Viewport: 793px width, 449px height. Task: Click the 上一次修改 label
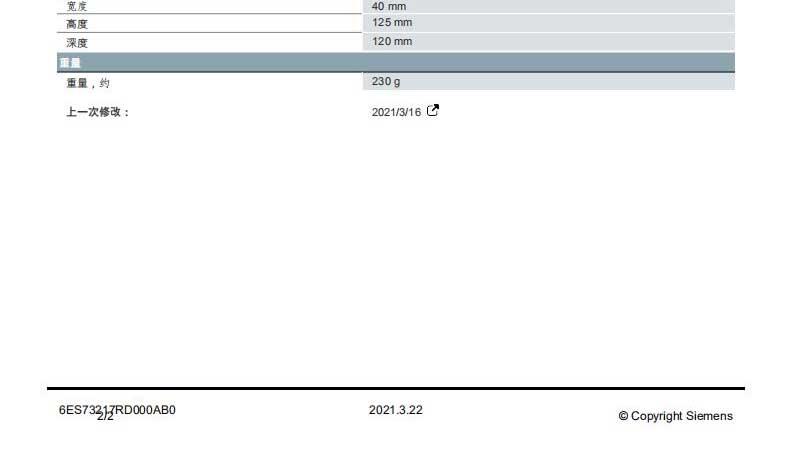click(98, 112)
